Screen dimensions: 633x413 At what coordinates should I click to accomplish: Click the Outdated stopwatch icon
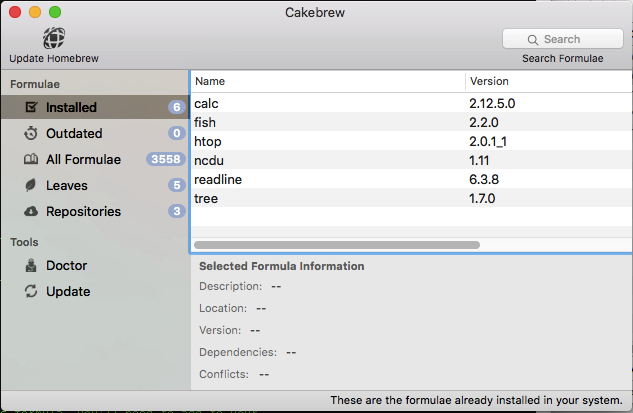31,133
